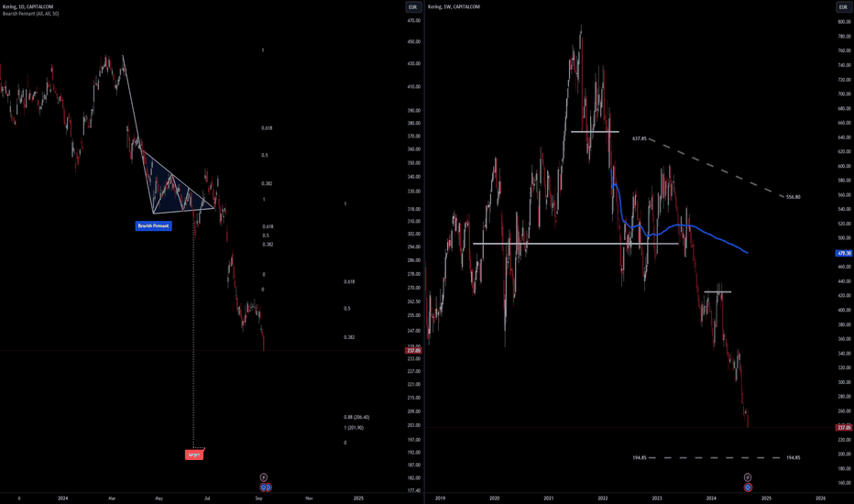854x504 pixels.
Task: Click the 'Mar' time axis label
Action: [x=112, y=498]
